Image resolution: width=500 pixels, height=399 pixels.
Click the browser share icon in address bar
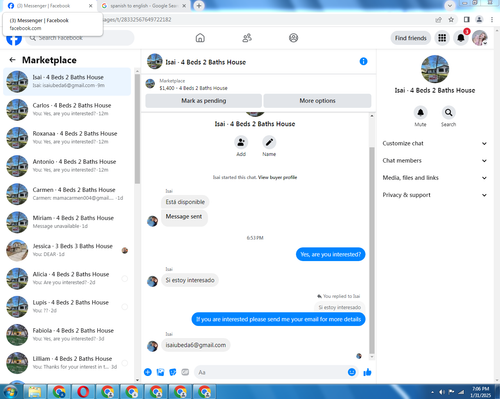point(439,20)
